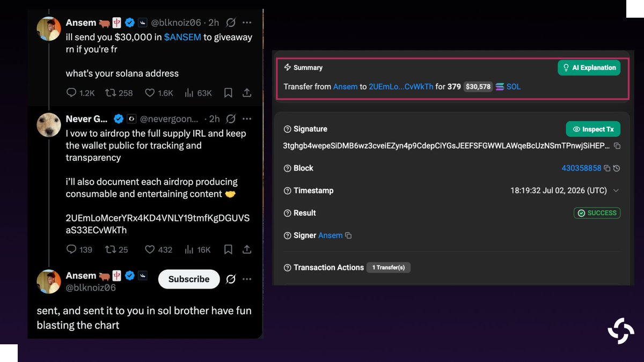Open Ansem link in the Summary transfer
This screenshot has width=644, height=362.
(x=345, y=86)
